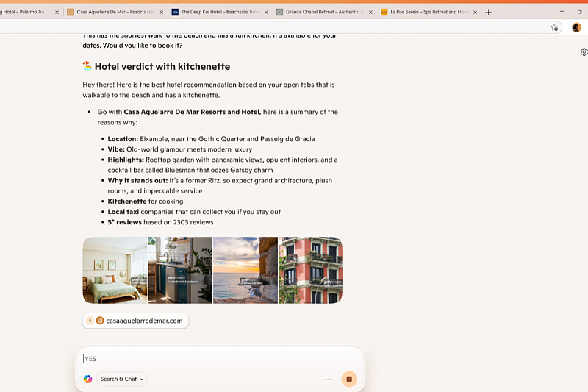Screen dimensions: 588x392
Task: Open a new browser tab
Action: (488, 13)
